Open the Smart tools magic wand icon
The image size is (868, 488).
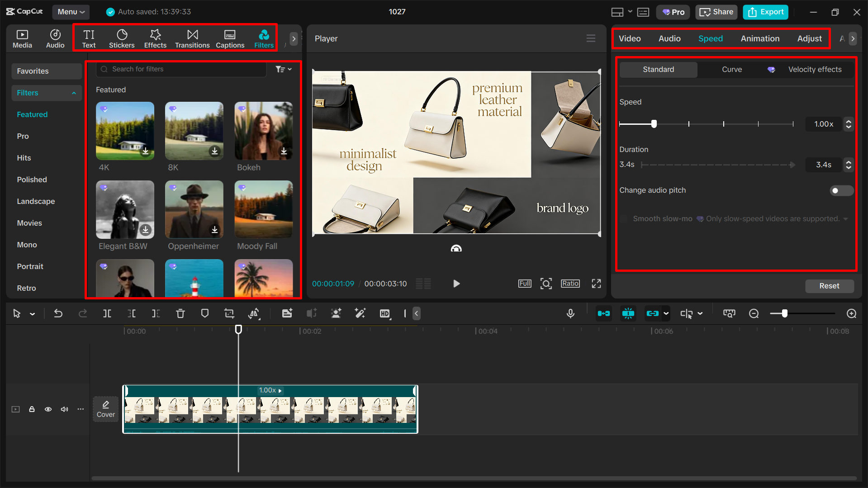tap(360, 313)
